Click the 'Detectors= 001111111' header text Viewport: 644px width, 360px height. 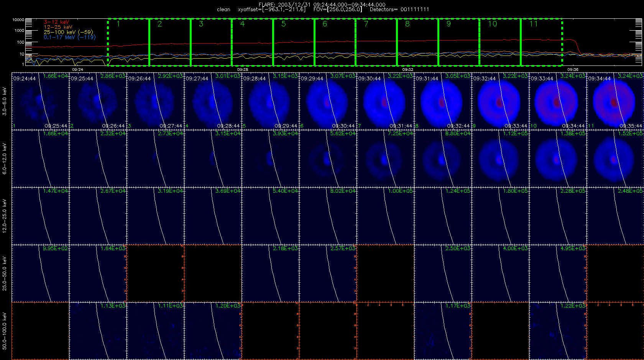pos(399,10)
